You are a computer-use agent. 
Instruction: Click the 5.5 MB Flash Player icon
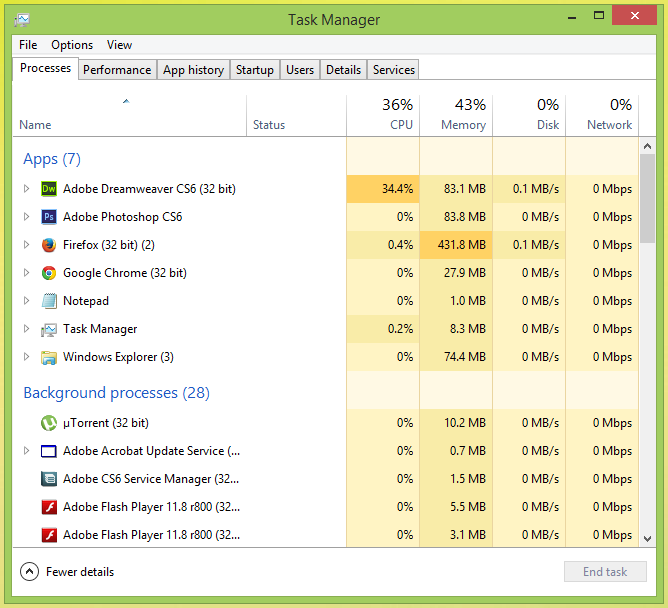click(x=49, y=507)
